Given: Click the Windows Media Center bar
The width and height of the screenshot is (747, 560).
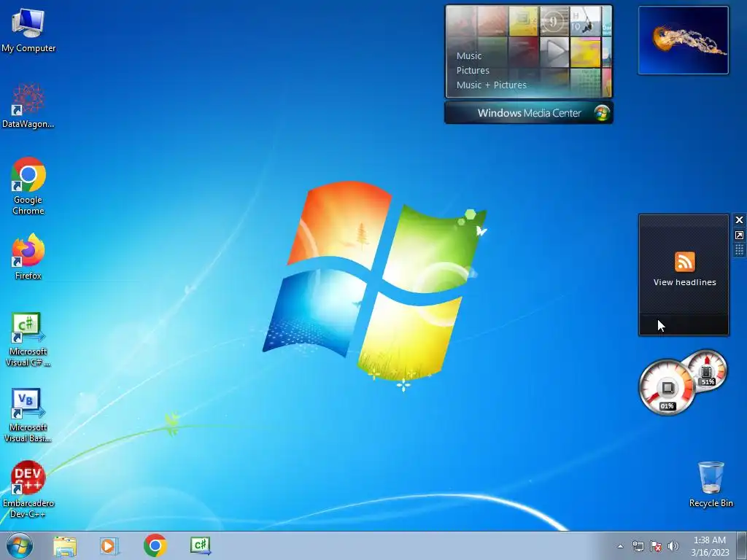Looking at the screenshot, I should (x=528, y=113).
